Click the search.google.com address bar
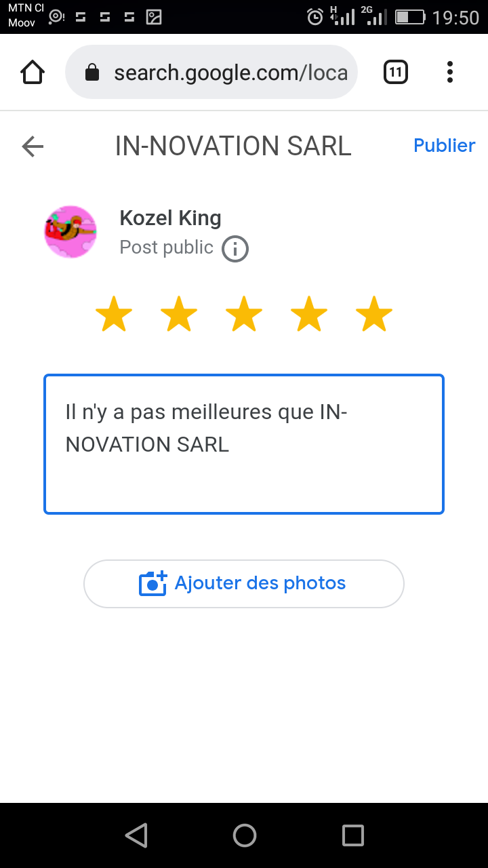The height and width of the screenshot is (868, 488). tap(211, 72)
